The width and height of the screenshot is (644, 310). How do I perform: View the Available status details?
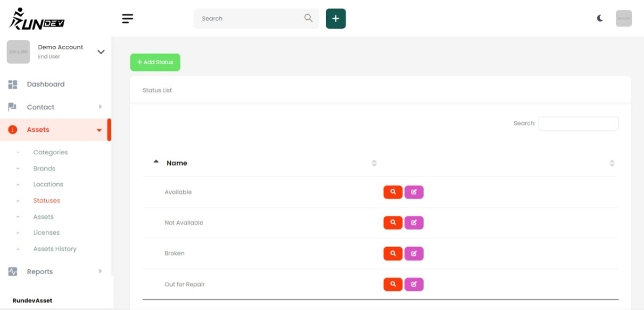tap(393, 192)
